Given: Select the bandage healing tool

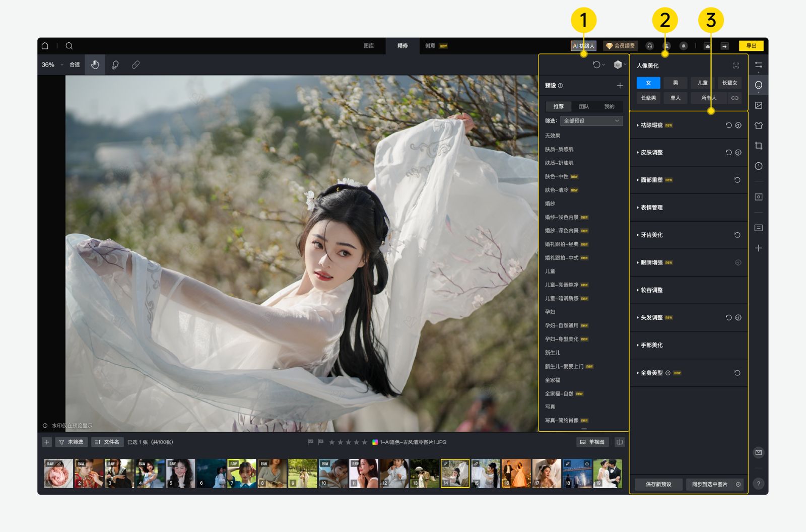Looking at the screenshot, I should click(x=136, y=65).
